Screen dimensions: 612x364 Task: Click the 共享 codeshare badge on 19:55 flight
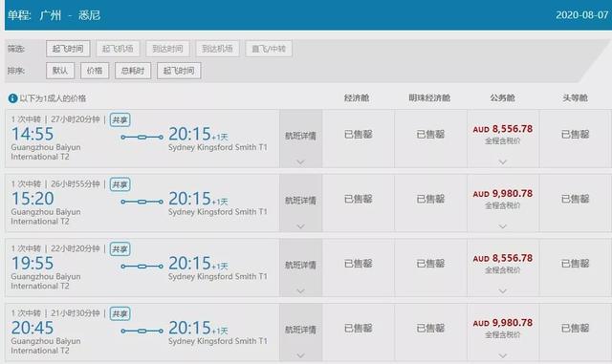tap(120, 249)
